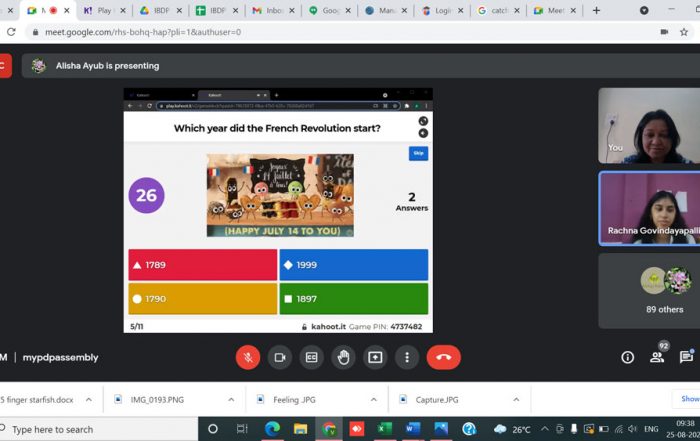Viewport: 700px width, 441px height.
Task: Open the Get Help icon on taskbar
Action: point(469,429)
